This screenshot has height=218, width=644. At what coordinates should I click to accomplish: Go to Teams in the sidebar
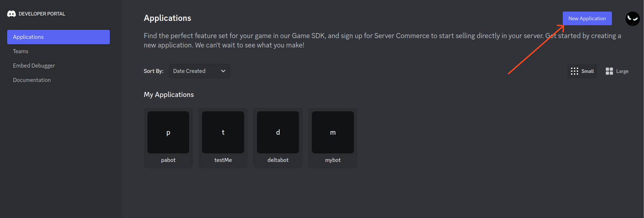pos(21,51)
